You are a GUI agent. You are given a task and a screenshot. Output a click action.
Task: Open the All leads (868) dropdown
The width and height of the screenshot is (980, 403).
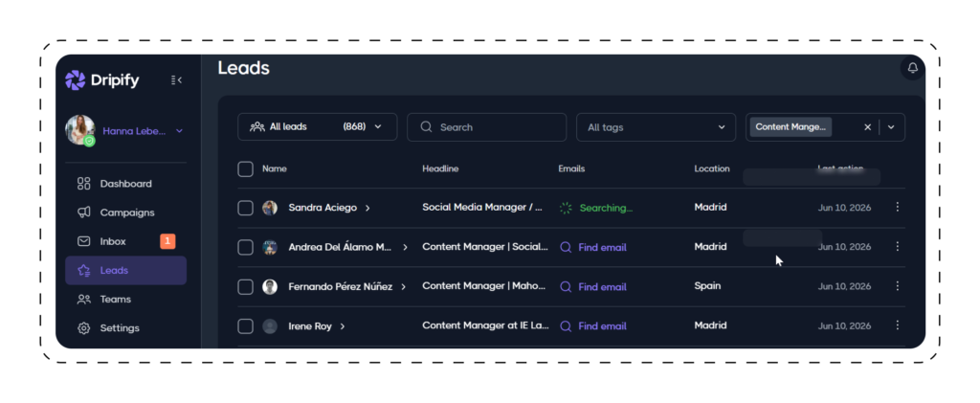tap(318, 127)
